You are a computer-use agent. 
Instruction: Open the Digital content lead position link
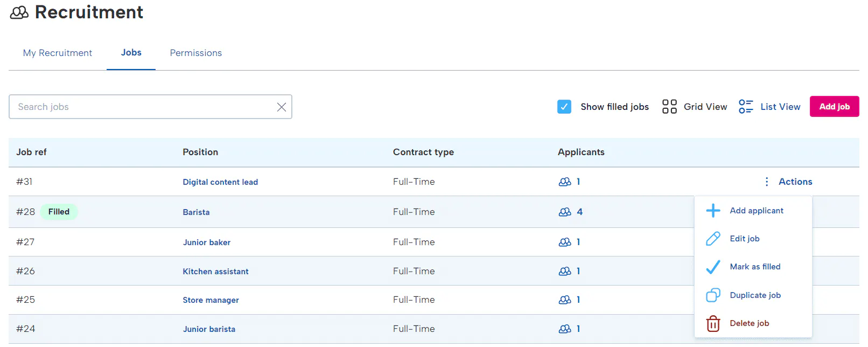tap(220, 182)
